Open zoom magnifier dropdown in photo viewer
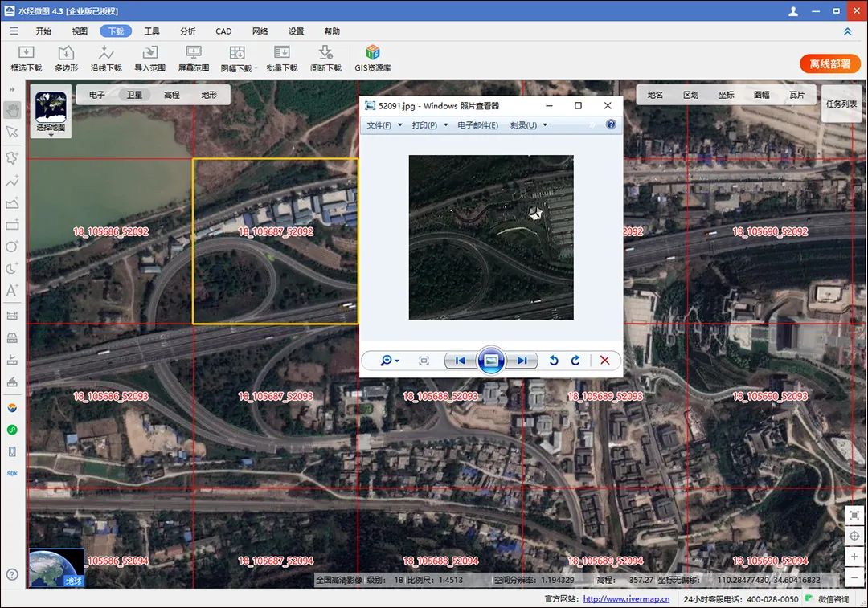The image size is (868, 608). tap(390, 361)
